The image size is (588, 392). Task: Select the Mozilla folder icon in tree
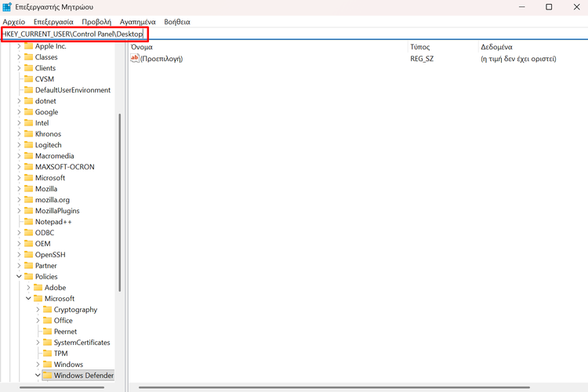[x=27, y=189]
